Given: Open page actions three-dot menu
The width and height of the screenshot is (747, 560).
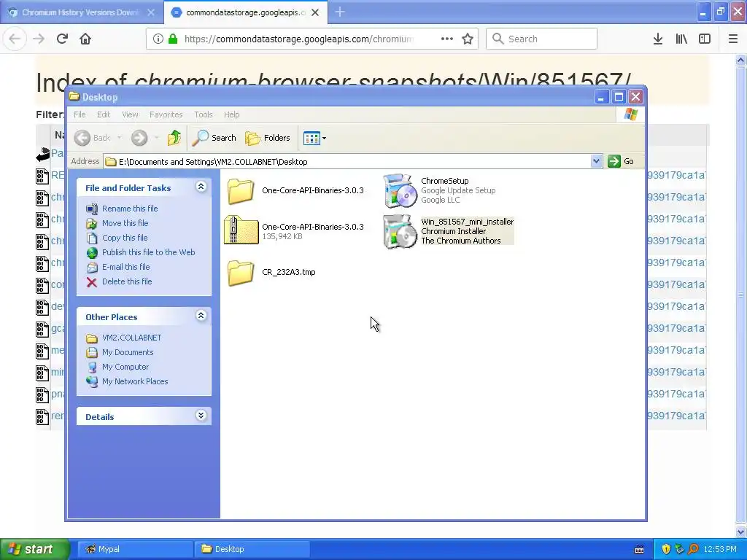Looking at the screenshot, I should (x=447, y=39).
